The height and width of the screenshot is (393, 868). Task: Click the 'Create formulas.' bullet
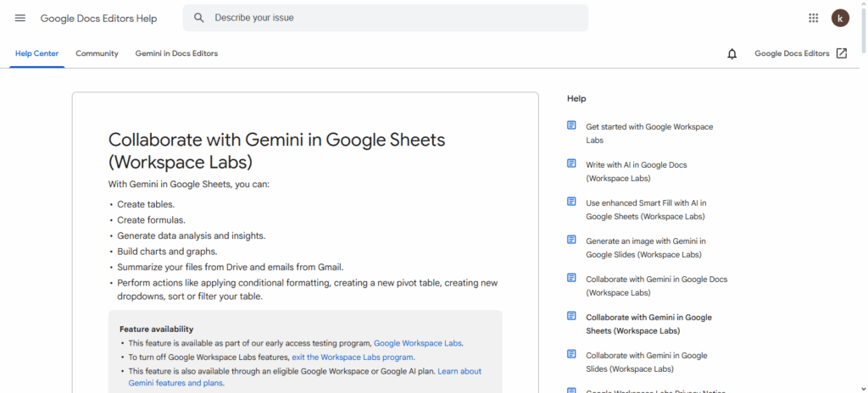point(151,219)
